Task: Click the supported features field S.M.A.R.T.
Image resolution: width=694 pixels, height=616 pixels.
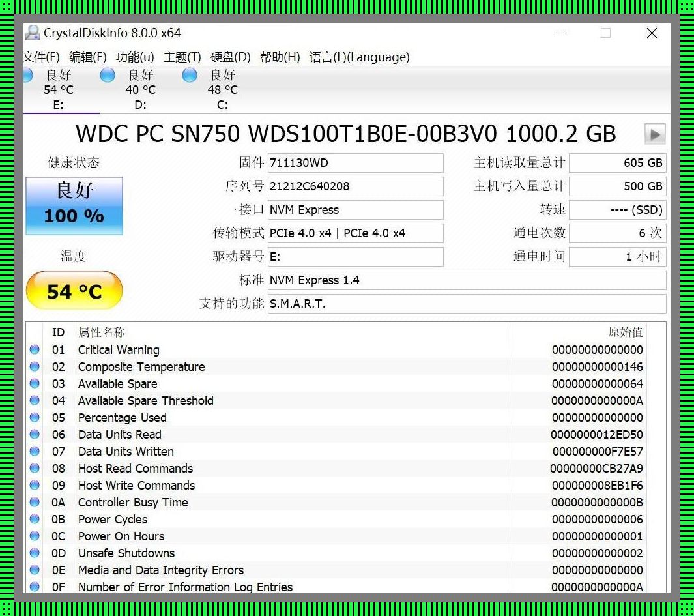Action: 467,303
